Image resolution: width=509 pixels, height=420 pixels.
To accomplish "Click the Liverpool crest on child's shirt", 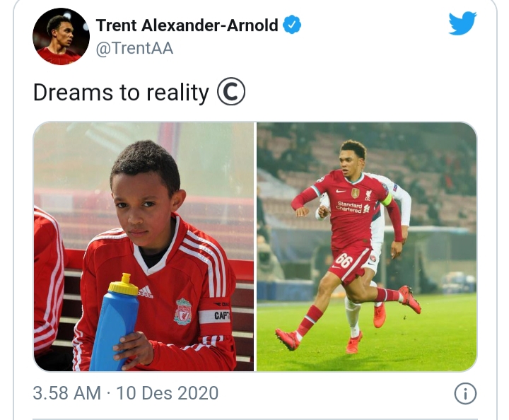I will [183, 312].
